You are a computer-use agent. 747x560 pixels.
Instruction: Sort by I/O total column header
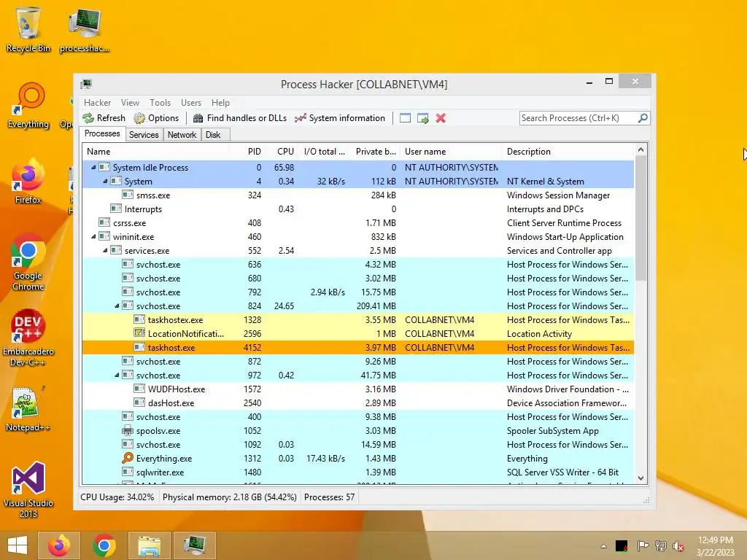(x=324, y=152)
